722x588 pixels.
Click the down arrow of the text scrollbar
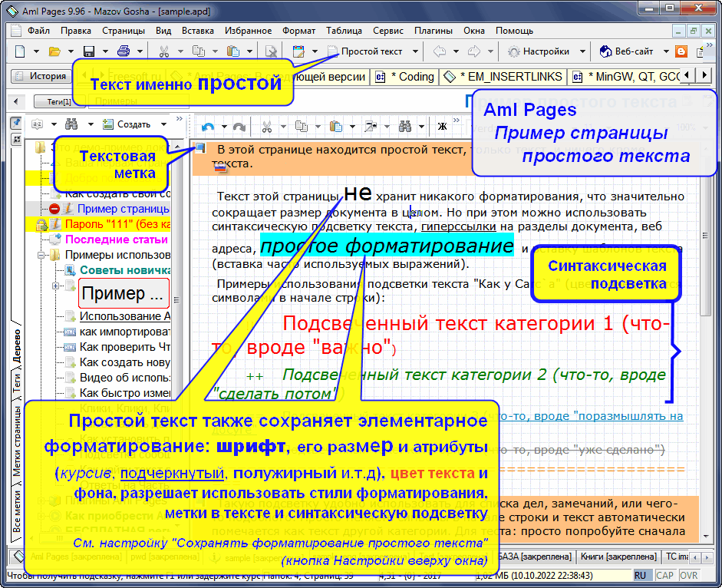705,537
